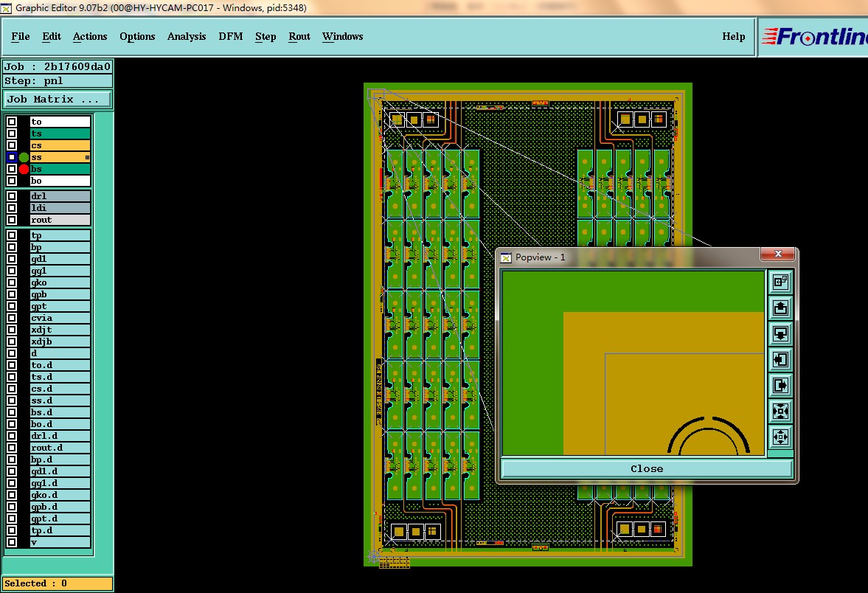Screen dimensions: 868x593
Task: Toggle the checkbox for layer v
Action: click(x=12, y=542)
